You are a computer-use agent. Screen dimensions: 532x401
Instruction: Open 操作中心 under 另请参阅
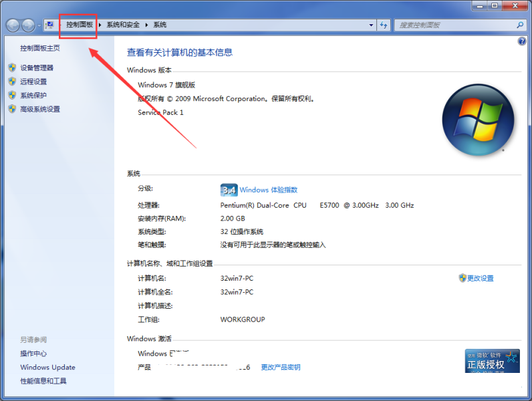tap(33, 354)
